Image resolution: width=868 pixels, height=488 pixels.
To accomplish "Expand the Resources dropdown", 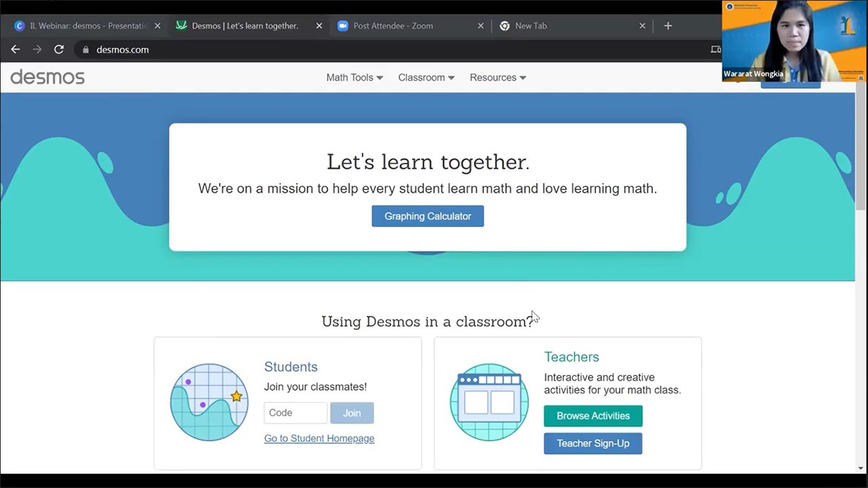I will (498, 77).
